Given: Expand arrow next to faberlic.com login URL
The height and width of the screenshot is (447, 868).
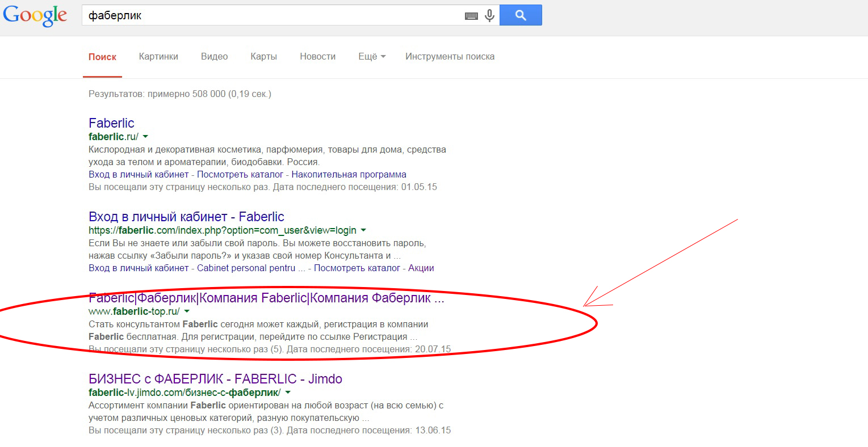Looking at the screenshot, I should tap(363, 230).
